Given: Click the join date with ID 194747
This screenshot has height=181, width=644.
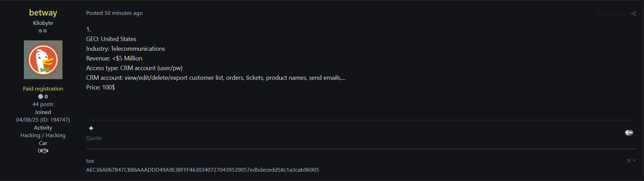Looking at the screenshot, I should 43,120.
